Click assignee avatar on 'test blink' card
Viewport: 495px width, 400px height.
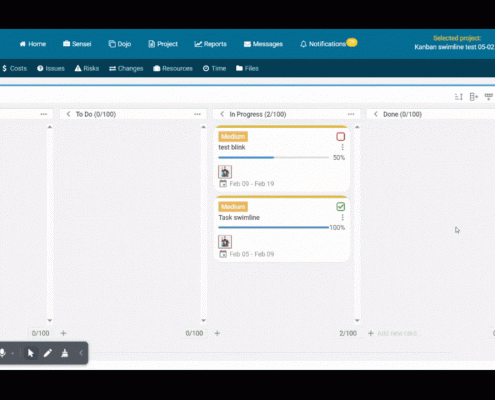[225, 172]
